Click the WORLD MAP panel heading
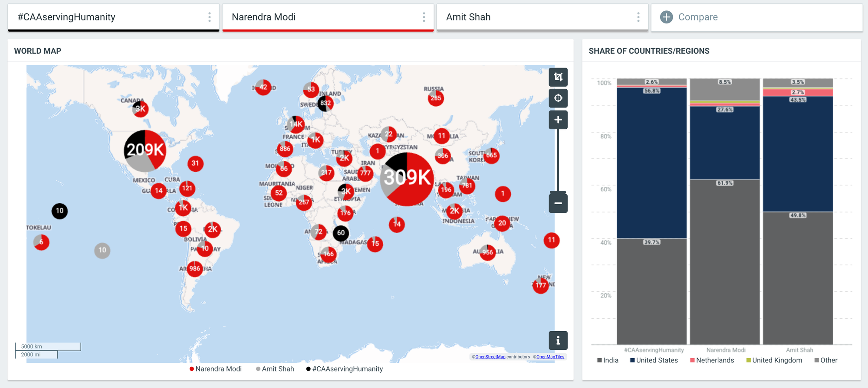Viewport: 868px width, 388px height. pos(38,51)
